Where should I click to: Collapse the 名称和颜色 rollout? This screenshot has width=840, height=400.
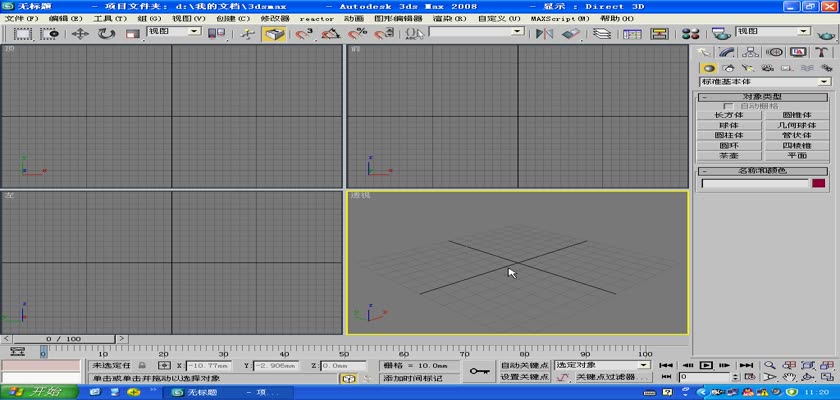tap(762, 171)
